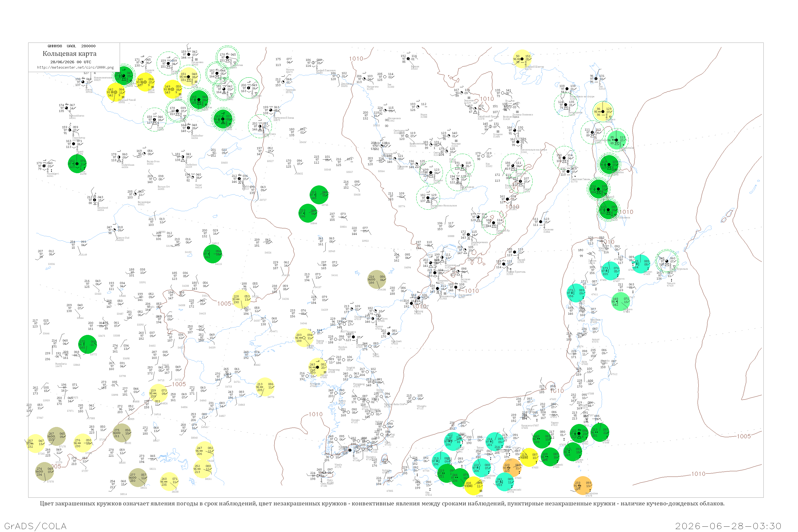Click the station code "54094"
Image resolution: width=798 pixels, height=532 pixels.
408,268
